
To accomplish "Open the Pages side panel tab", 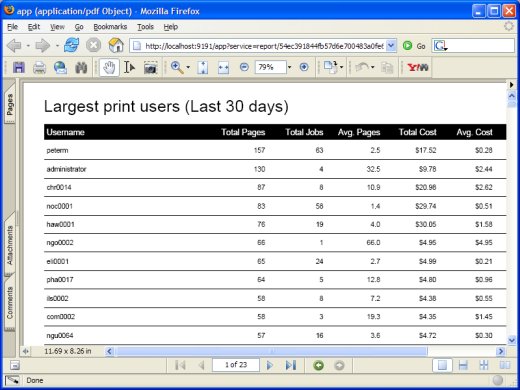I will click(10, 104).
